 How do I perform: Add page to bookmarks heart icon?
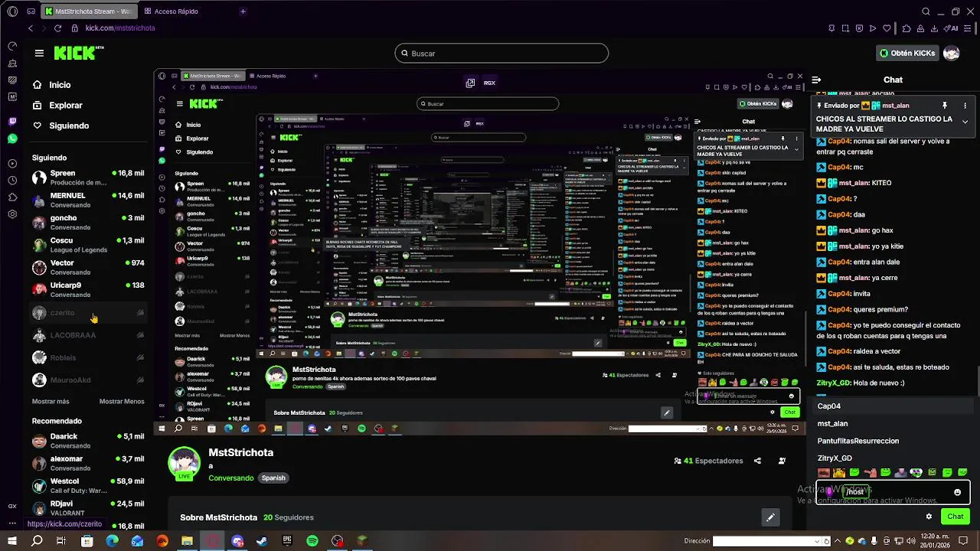coord(887,28)
